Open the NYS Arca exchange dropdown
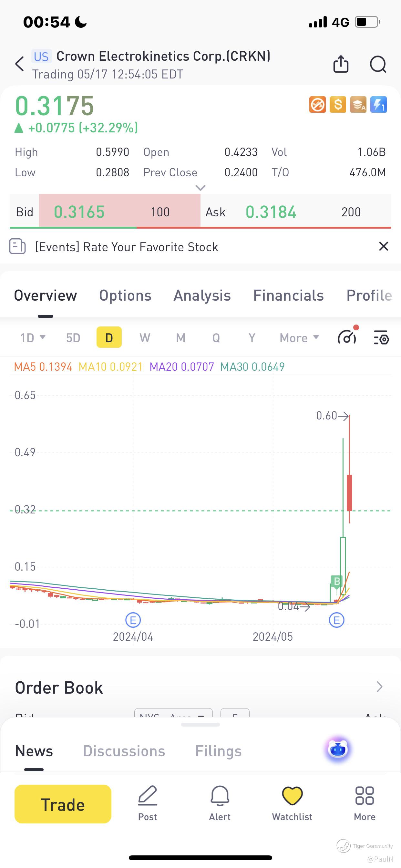This screenshot has height=868, width=401. pos(173,713)
